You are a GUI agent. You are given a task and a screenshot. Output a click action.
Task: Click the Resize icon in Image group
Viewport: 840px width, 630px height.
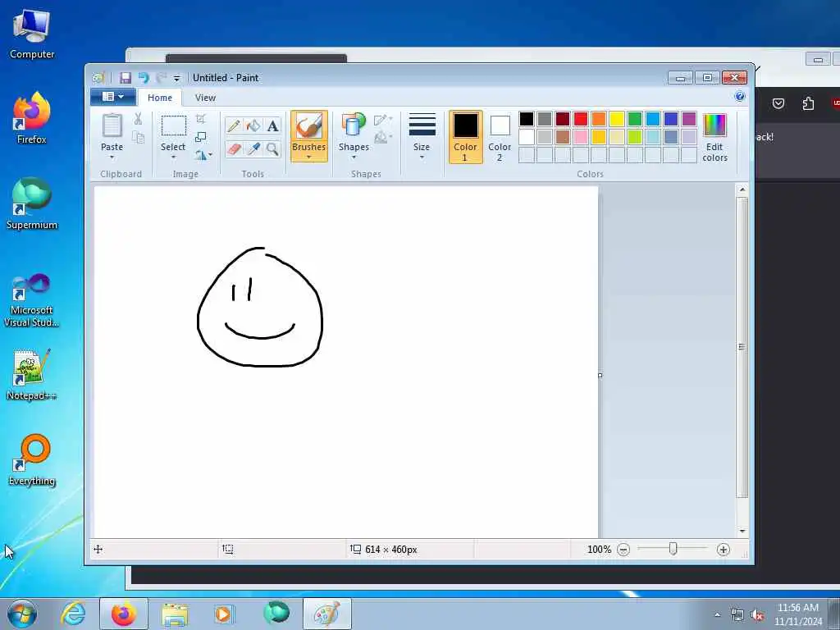(x=201, y=137)
